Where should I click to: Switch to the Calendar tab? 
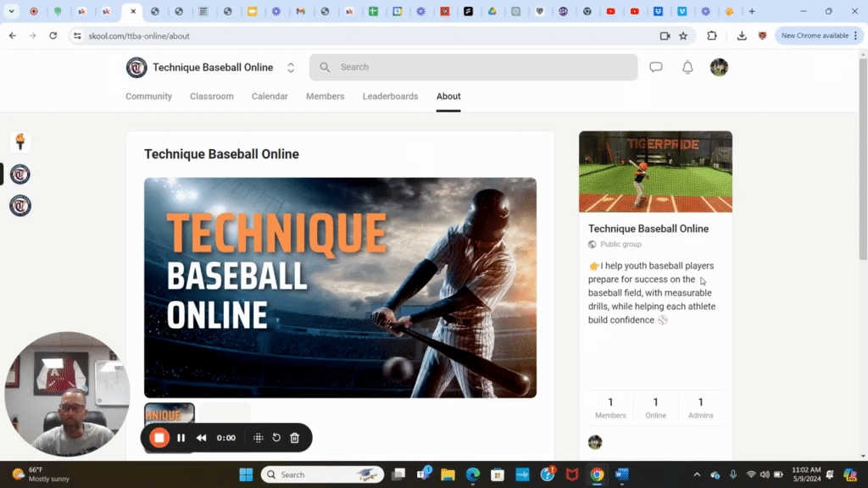point(270,96)
